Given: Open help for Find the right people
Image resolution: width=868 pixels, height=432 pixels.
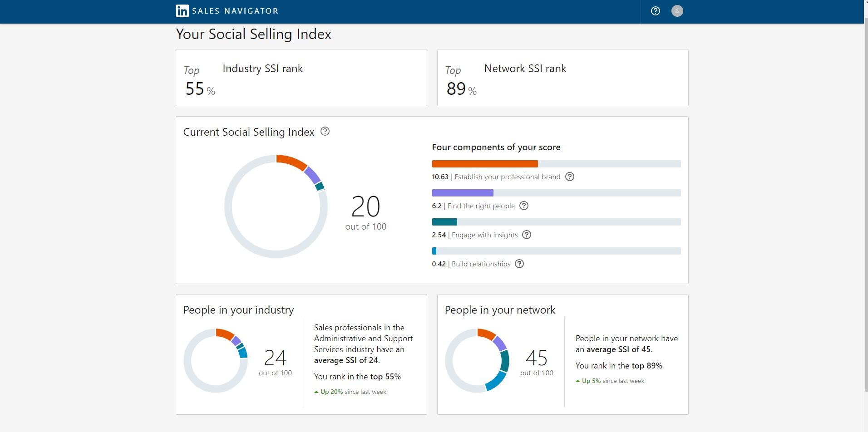Looking at the screenshot, I should coord(524,206).
